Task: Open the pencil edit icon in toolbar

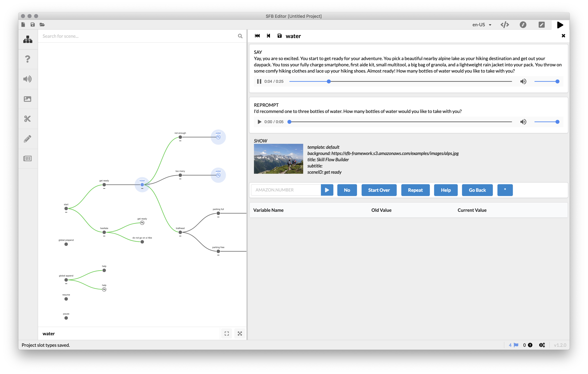Action: pyautogui.click(x=541, y=25)
